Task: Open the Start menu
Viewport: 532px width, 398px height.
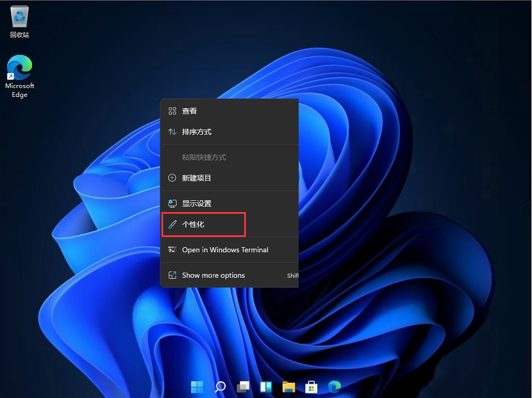Action: [x=197, y=387]
